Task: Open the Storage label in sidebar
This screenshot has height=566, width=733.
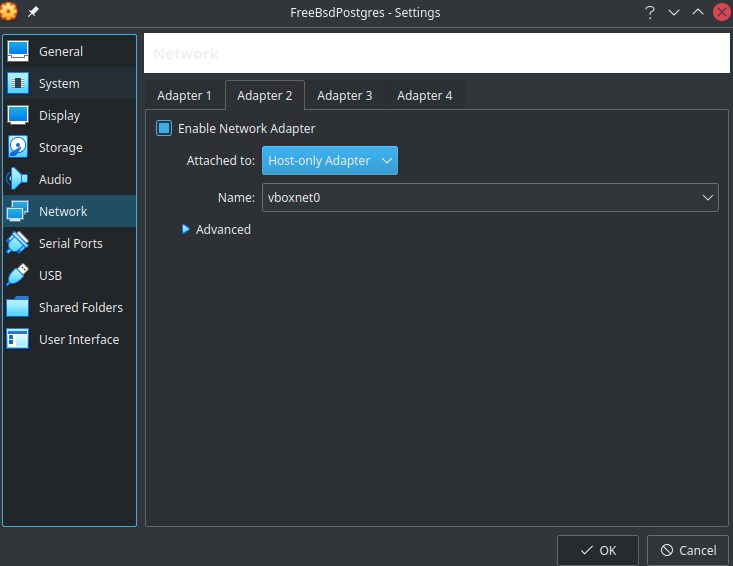Action: pos(61,148)
